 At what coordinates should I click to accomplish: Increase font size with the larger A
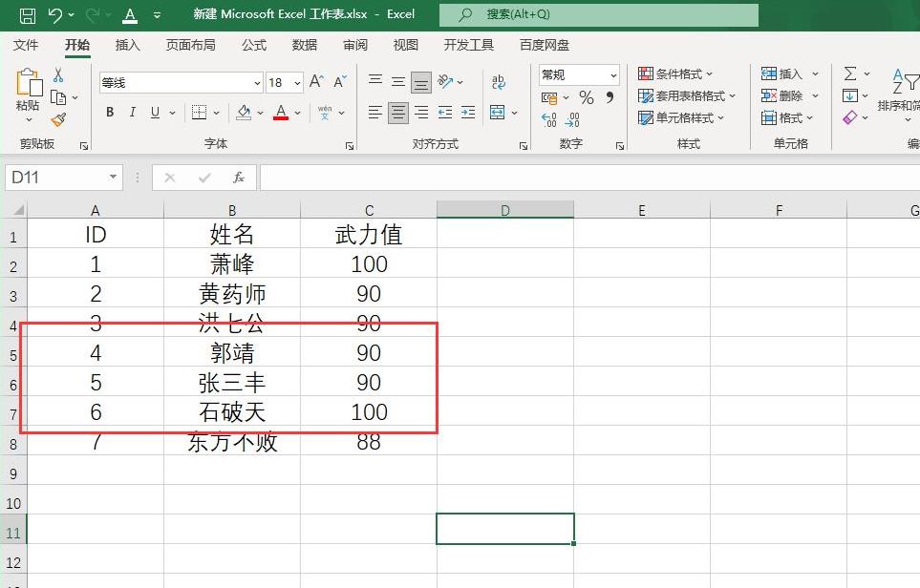pos(316,81)
